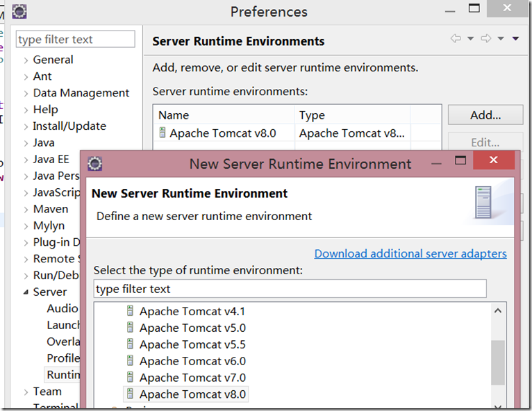Click the Apache Tomcat v7.0 server icon

130,377
